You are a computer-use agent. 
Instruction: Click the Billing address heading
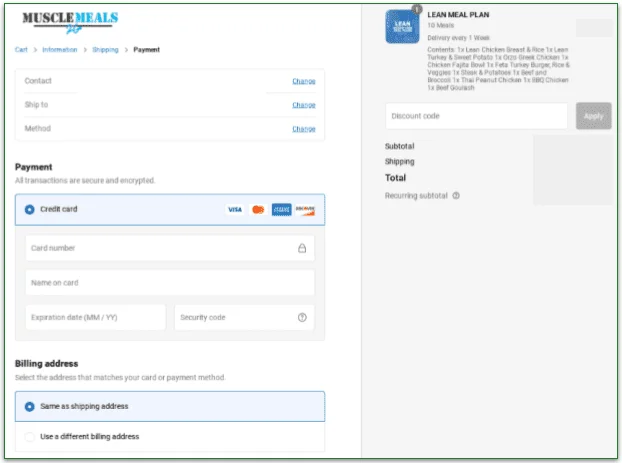coord(46,363)
